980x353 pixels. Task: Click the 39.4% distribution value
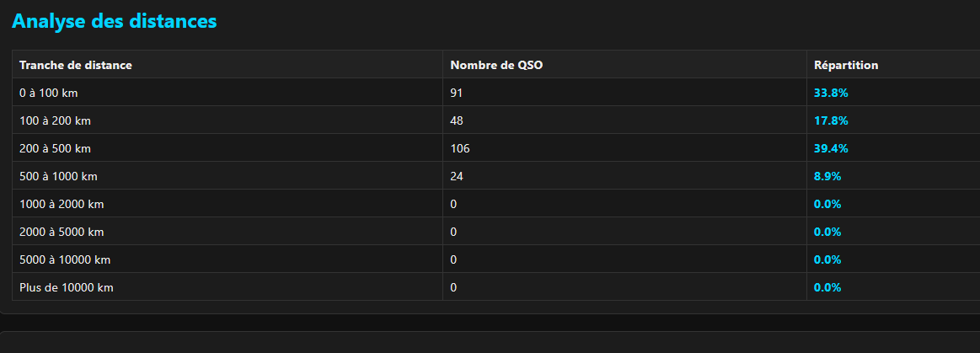pyautogui.click(x=831, y=148)
